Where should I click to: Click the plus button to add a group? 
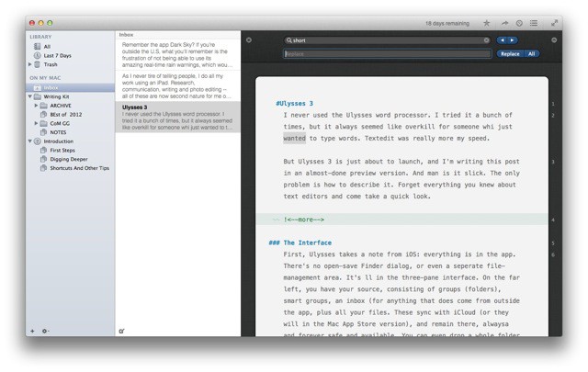click(x=32, y=331)
